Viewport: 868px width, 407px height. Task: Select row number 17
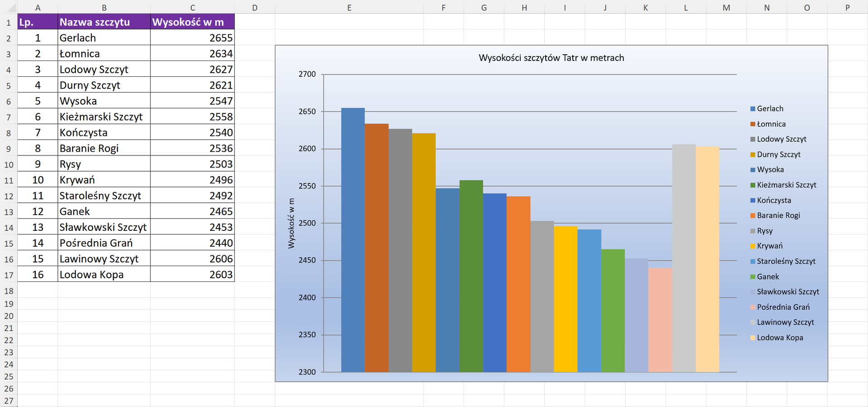pos(8,274)
